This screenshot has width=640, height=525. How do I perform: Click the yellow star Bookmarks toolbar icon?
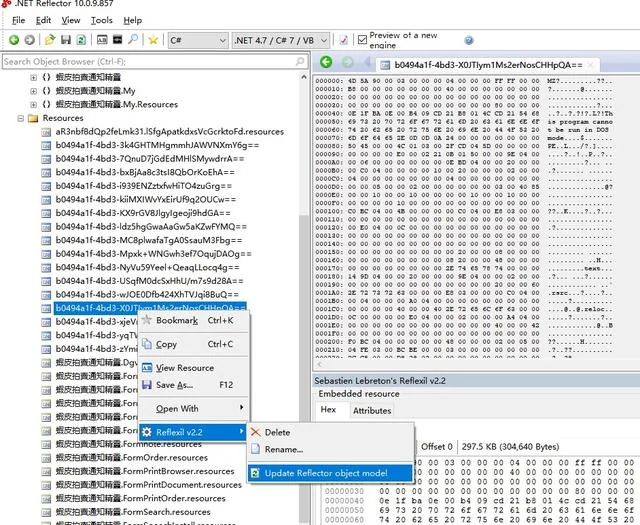click(153, 40)
